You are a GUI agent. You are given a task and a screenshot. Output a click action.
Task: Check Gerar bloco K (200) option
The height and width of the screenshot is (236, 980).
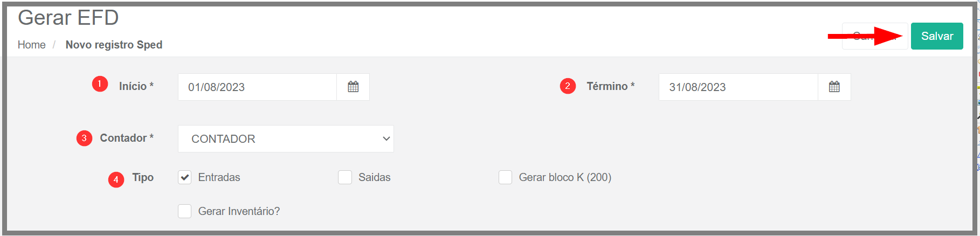point(505,177)
